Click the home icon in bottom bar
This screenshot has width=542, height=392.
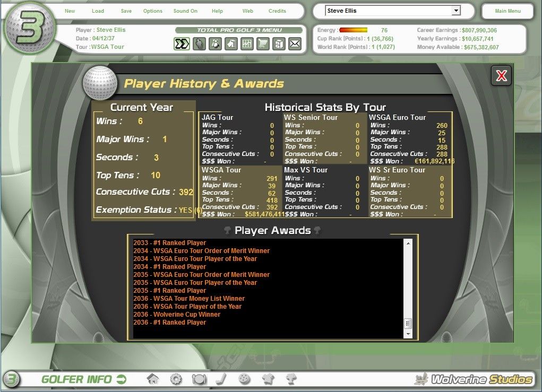(153, 379)
